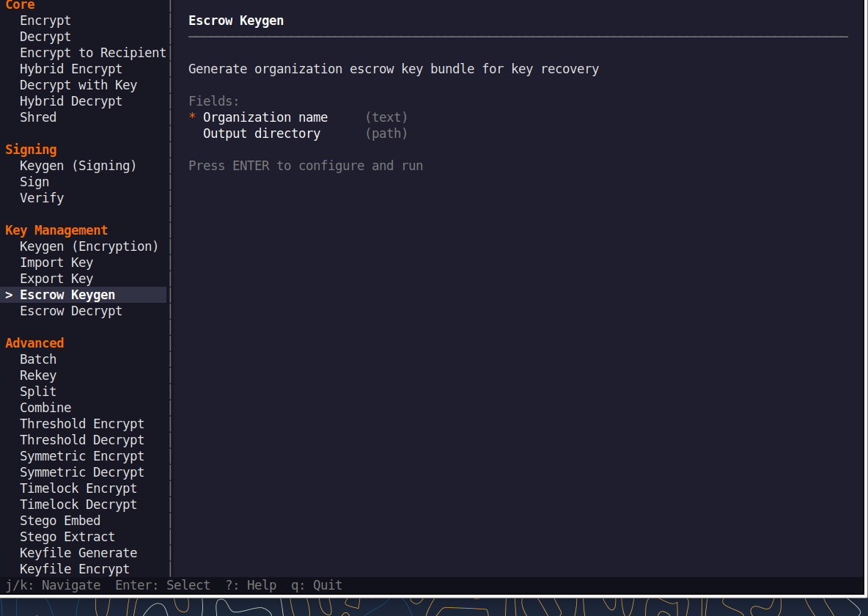The height and width of the screenshot is (616, 868).
Task: Click the Escrow Keygen panel title
Action: coord(236,21)
